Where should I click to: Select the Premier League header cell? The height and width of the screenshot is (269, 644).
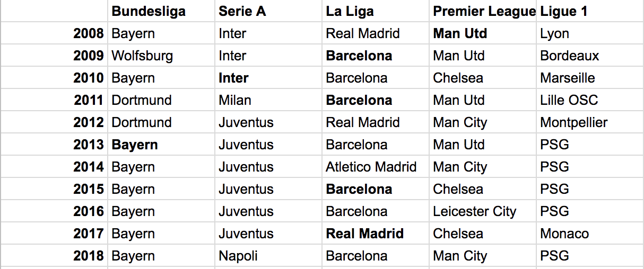click(483, 11)
